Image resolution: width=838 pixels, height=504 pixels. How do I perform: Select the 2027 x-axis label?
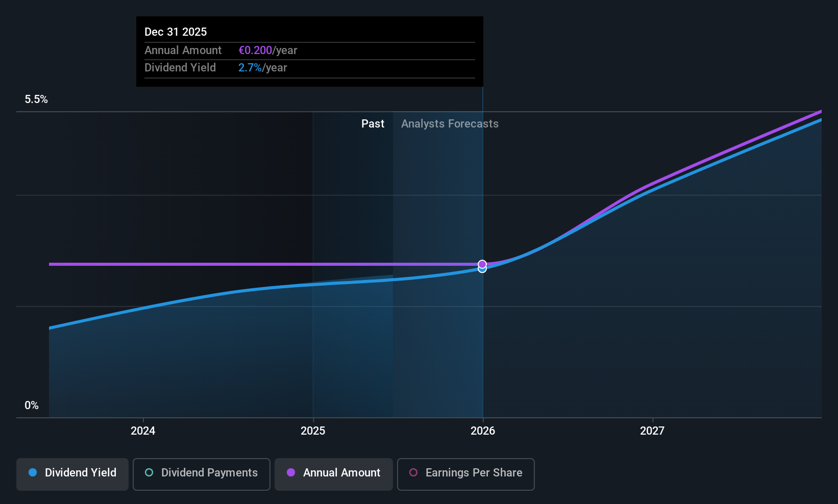point(652,431)
